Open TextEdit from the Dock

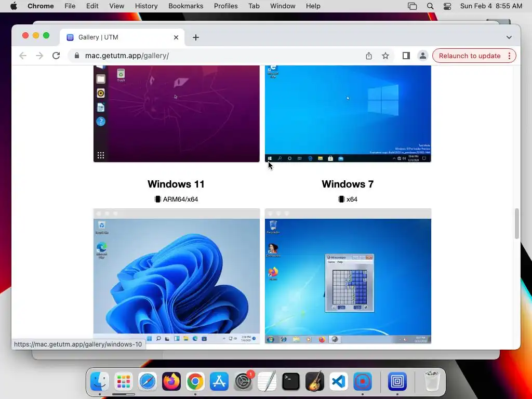pos(267,381)
